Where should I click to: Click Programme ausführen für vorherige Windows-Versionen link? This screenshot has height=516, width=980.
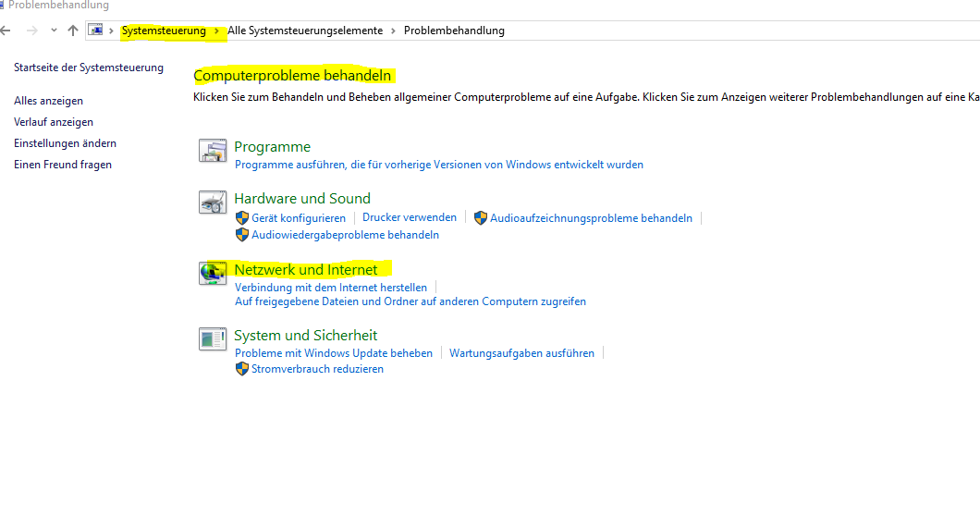click(x=439, y=165)
